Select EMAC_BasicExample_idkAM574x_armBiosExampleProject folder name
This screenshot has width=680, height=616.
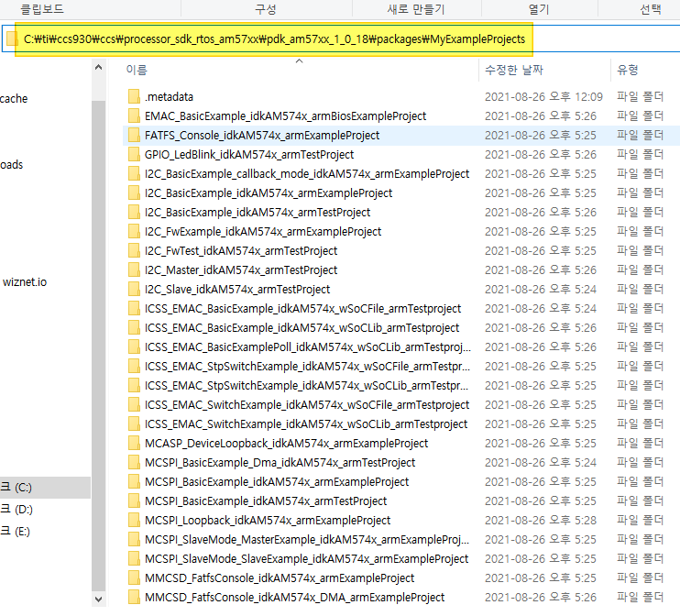(x=285, y=115)
